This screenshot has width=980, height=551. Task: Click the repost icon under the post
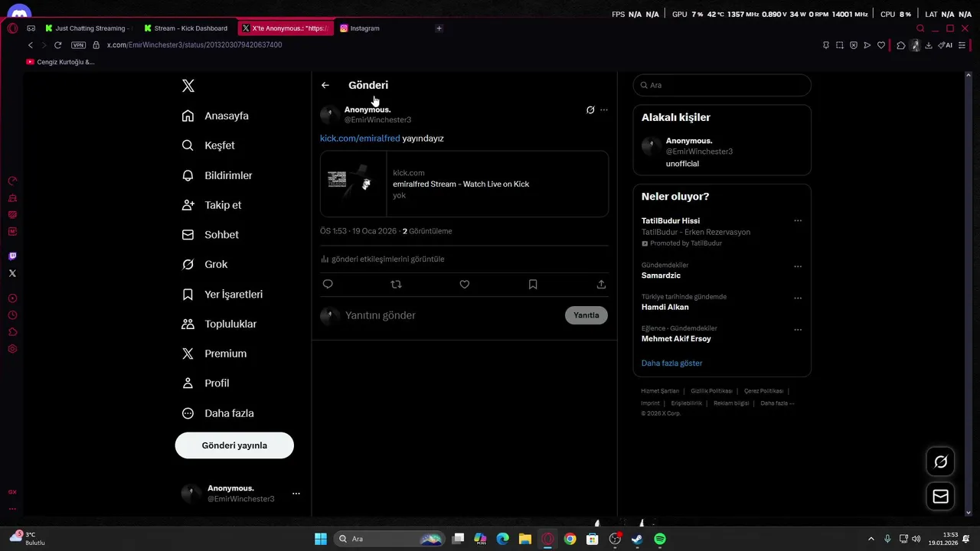(x=396, y=284)
